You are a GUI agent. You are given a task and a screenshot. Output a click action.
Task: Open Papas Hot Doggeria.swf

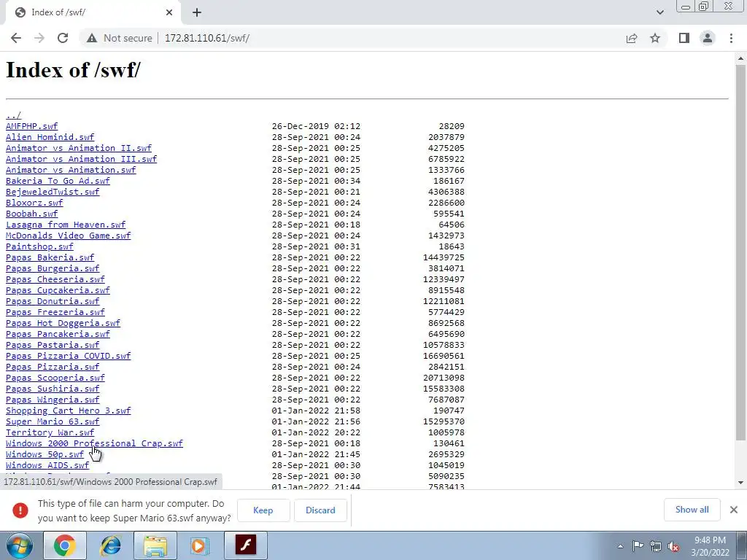63,323
